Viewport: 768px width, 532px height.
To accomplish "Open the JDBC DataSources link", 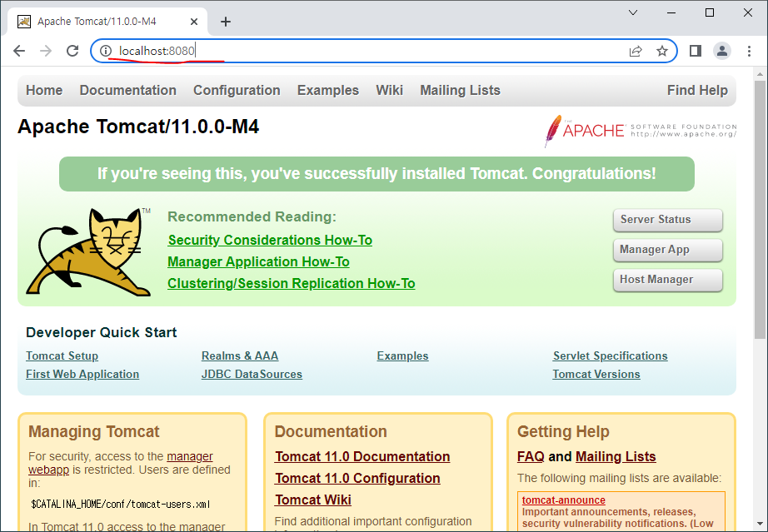I will pos(252,374).
